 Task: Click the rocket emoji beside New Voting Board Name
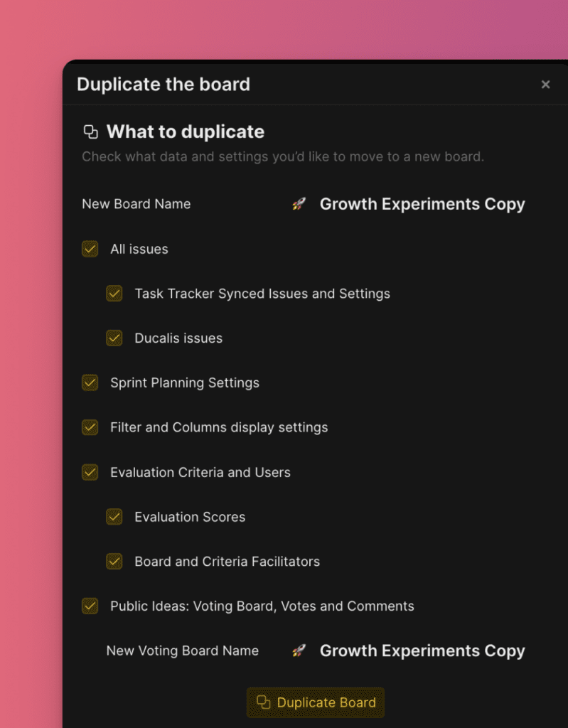pos(299,651)
